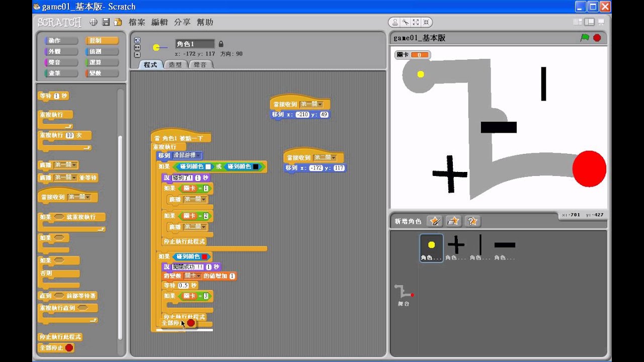Enter presentation mode

point(601,22)
